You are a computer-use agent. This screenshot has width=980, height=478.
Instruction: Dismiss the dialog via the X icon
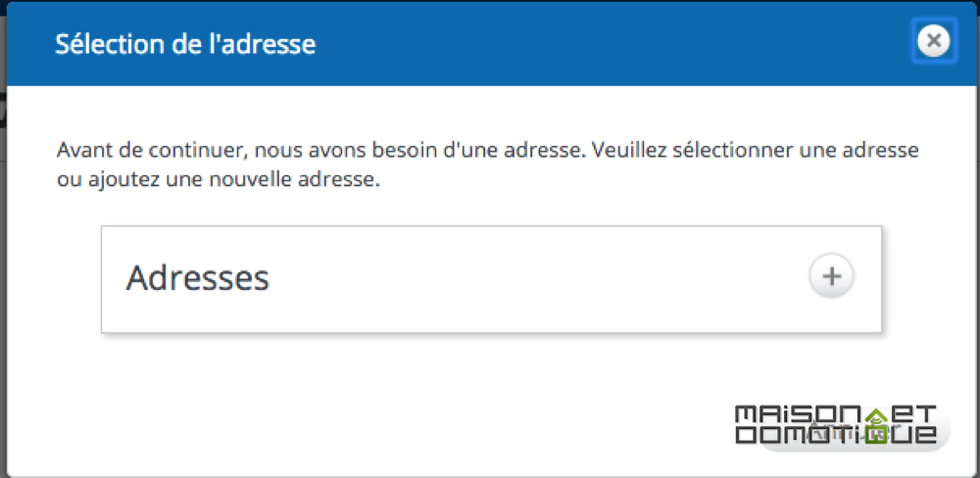[x=933, y=41]
